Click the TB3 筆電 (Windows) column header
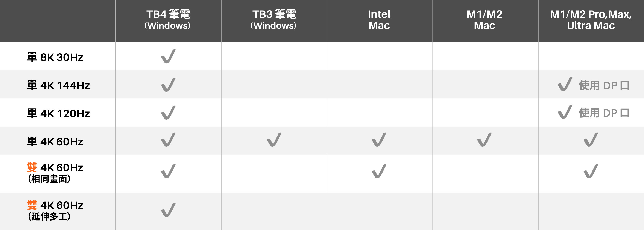This screenshot has width=644, height=230. (x=274, y=20)
